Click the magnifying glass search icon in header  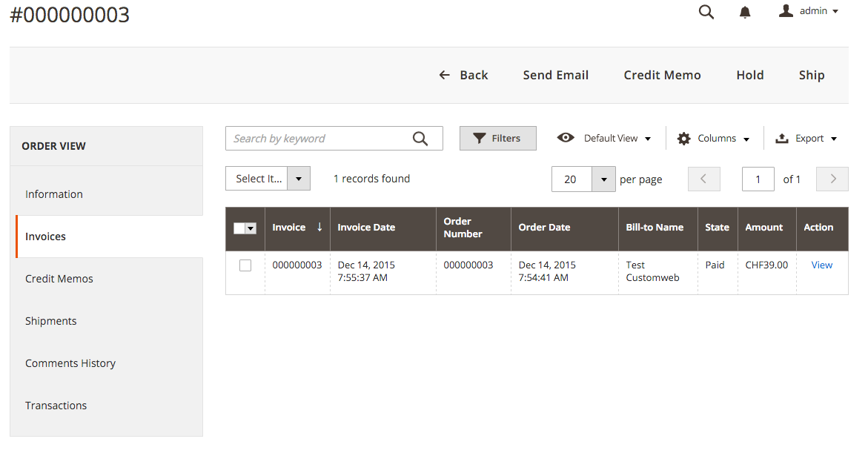pyautogui.click(x=706, y=12)
